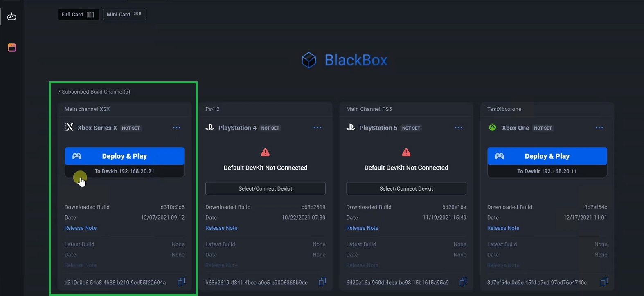The height and width of the screenshot is (296, 644).
Task: Deploy & Play to Devkit 192.168.20.21
Action: tap(124, 156)
